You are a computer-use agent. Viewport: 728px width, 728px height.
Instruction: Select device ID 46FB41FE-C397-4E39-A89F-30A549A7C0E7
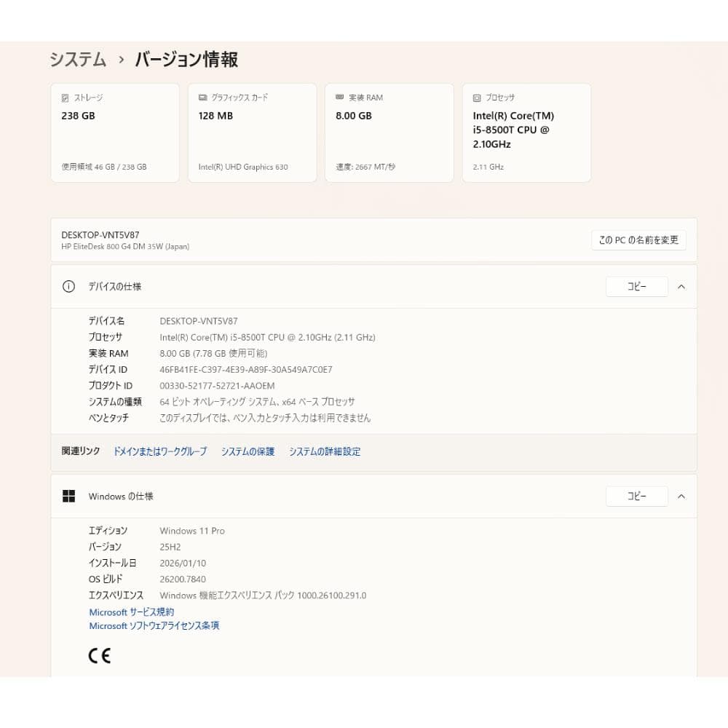coord(246,370)
